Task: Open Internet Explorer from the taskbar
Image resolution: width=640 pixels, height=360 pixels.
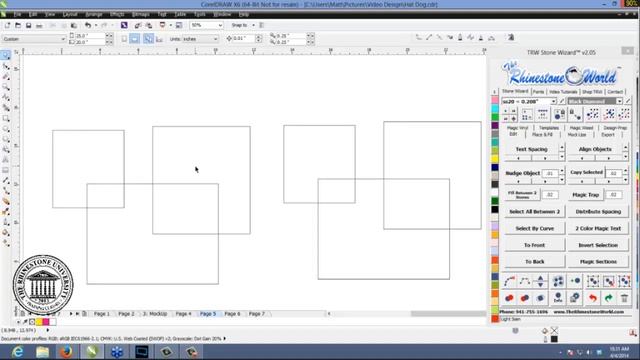Action: point(17,351)
